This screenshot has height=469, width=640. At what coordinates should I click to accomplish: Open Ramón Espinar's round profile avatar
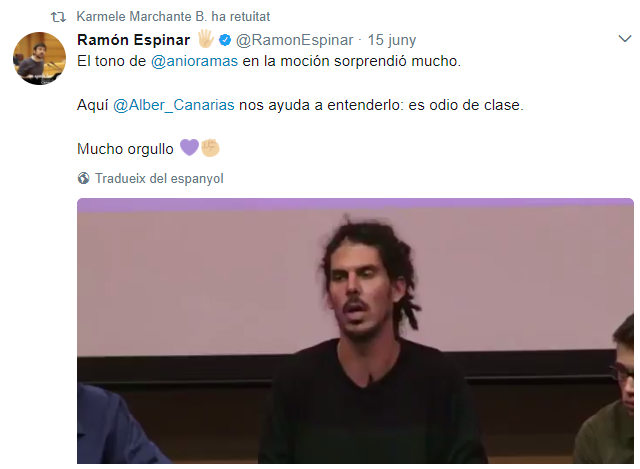[39, 58]
